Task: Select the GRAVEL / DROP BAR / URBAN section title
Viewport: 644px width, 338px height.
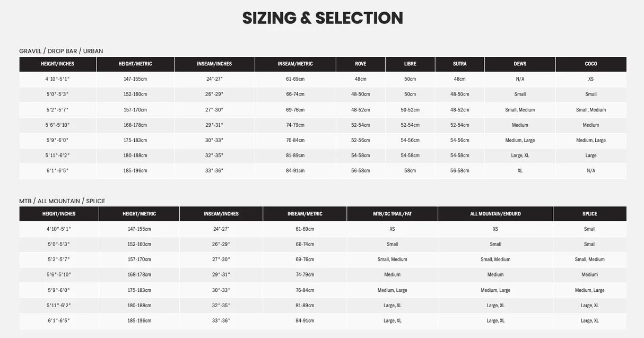Action: click(x=61, y=51)
